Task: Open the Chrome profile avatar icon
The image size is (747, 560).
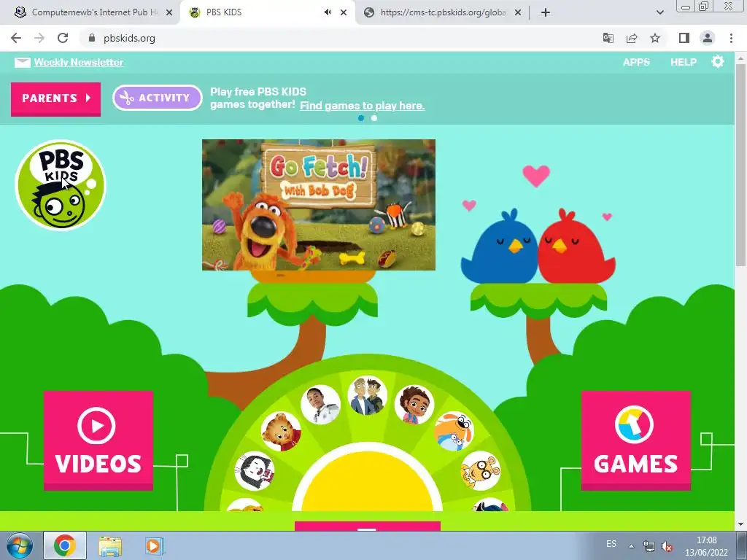Action: pos(708,38)
